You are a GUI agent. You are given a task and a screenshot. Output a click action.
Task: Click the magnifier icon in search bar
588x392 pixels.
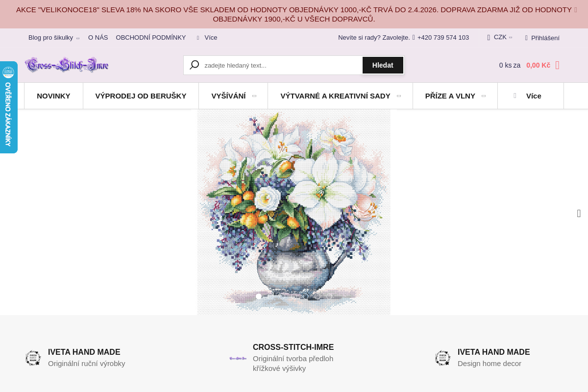195,65
